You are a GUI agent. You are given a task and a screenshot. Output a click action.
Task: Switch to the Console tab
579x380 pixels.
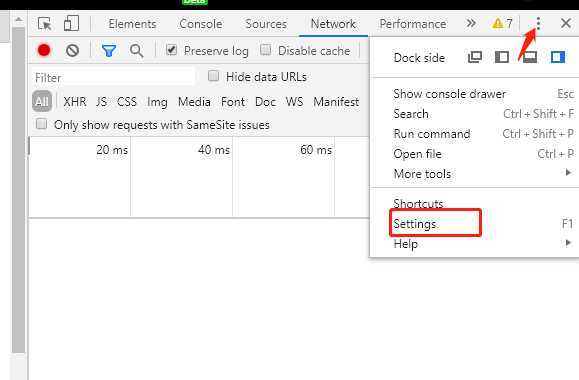click(x=201, y=24)
